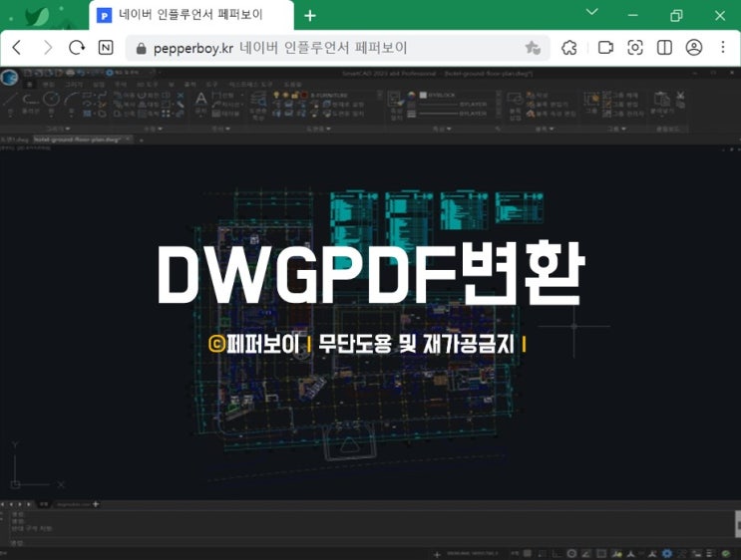Click the DWGPDF변환 CAD thumbnail image
Image resolution: width=741 pixels, height=560 pixels.
coord(371,313)
